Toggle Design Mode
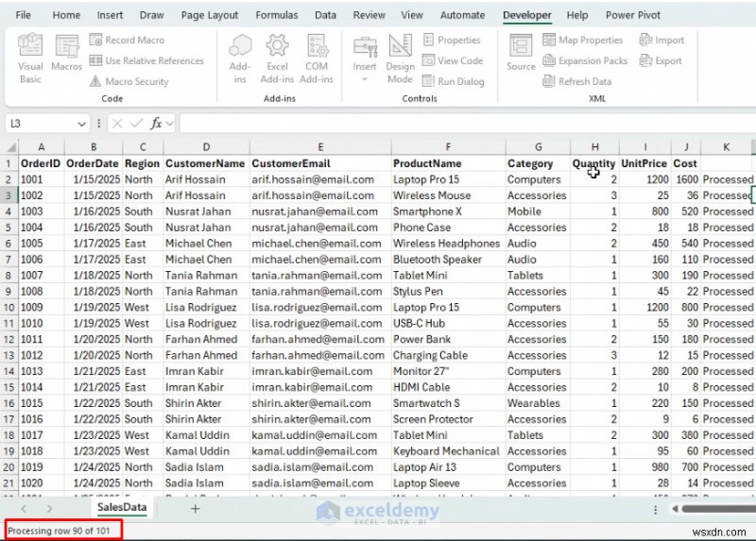The height and width of the screenshot is (541, 756). coord(400,58)
